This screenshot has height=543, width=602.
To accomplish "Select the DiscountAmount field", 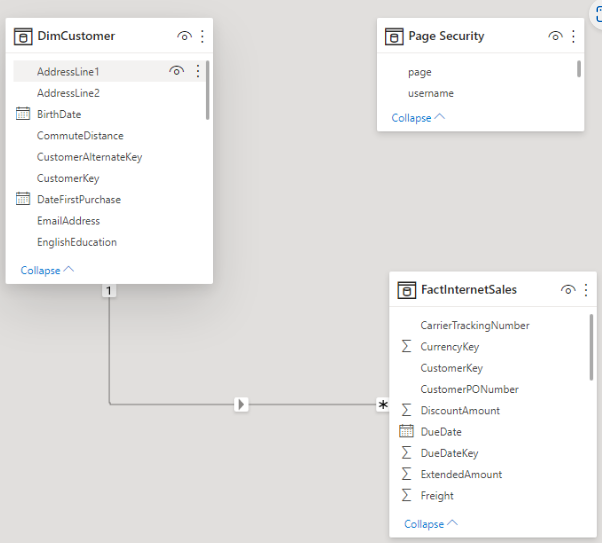I will [x=460, y=411].
